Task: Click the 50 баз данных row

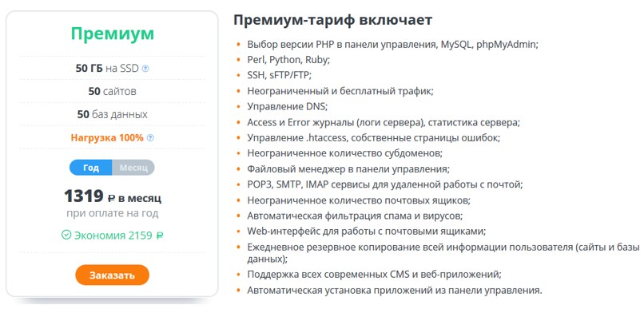Action: coord(112,114)
